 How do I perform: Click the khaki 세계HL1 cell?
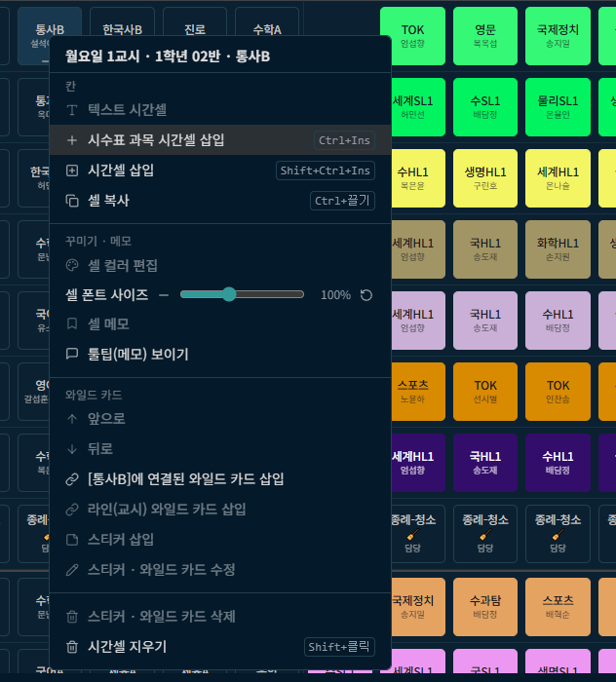(x=418, y=249)
